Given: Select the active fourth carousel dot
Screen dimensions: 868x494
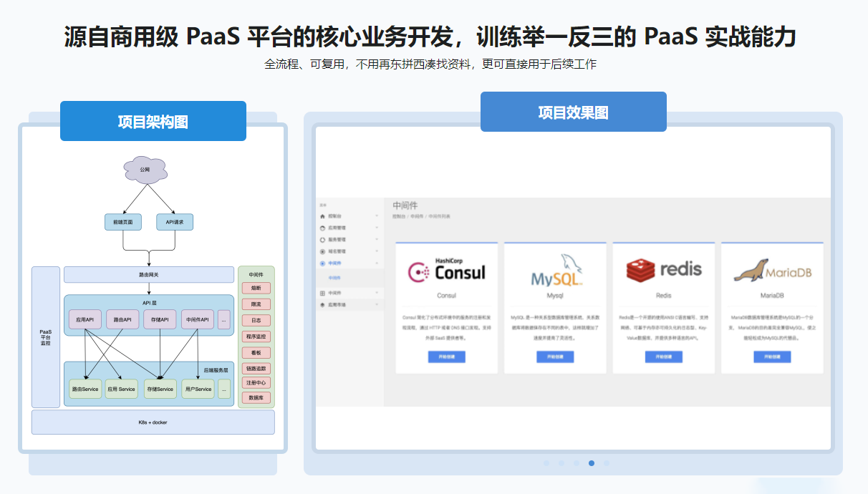Looking at the screenshot, I should click(592, 463).
